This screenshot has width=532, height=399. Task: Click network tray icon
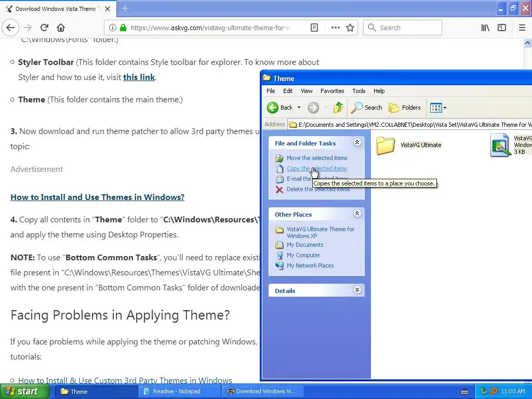484,392
